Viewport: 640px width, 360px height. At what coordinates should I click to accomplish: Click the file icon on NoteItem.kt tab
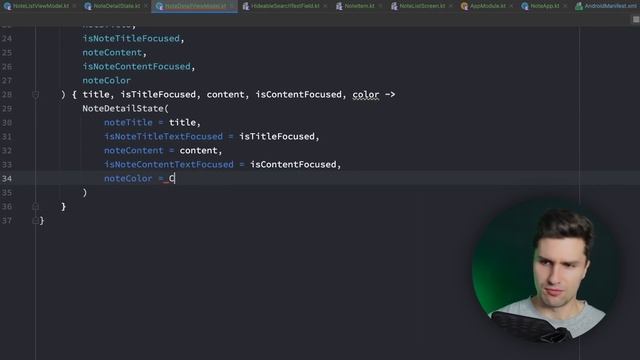tap(339, 6)
